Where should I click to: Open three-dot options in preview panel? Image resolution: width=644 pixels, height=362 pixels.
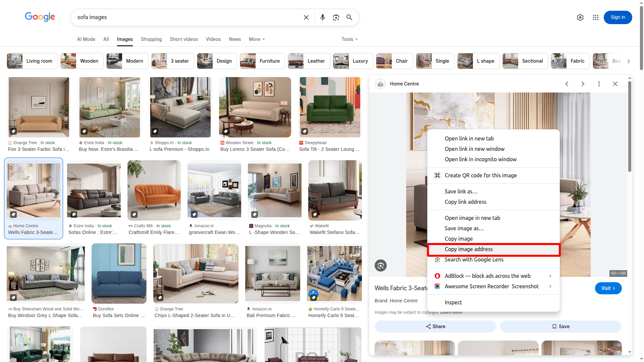599,84
